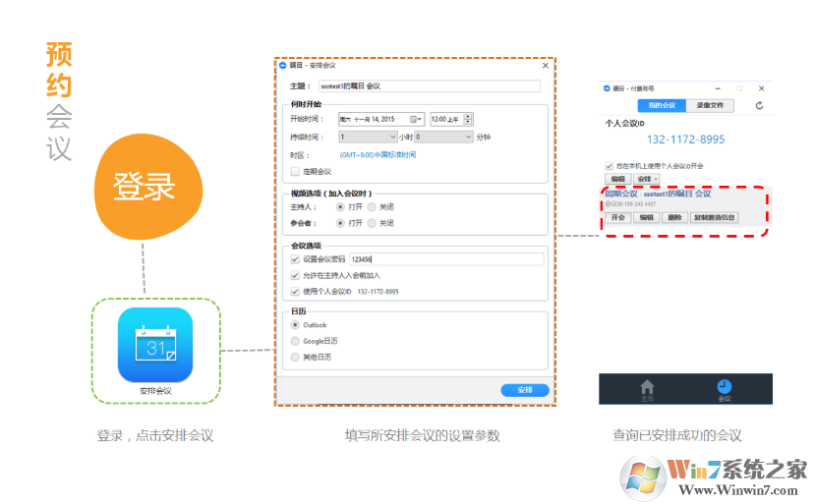Toggle the always use personal meeting ID checkbox
814x504 pixels.
609,166
